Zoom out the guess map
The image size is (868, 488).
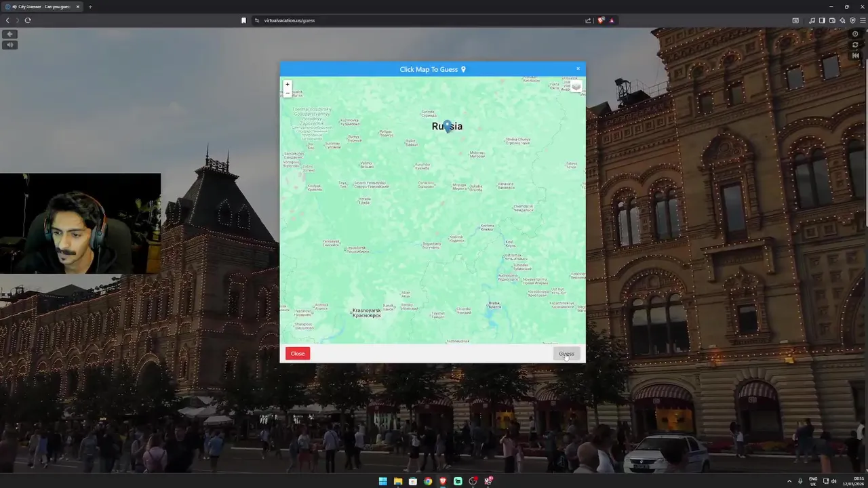coord(288,93)
